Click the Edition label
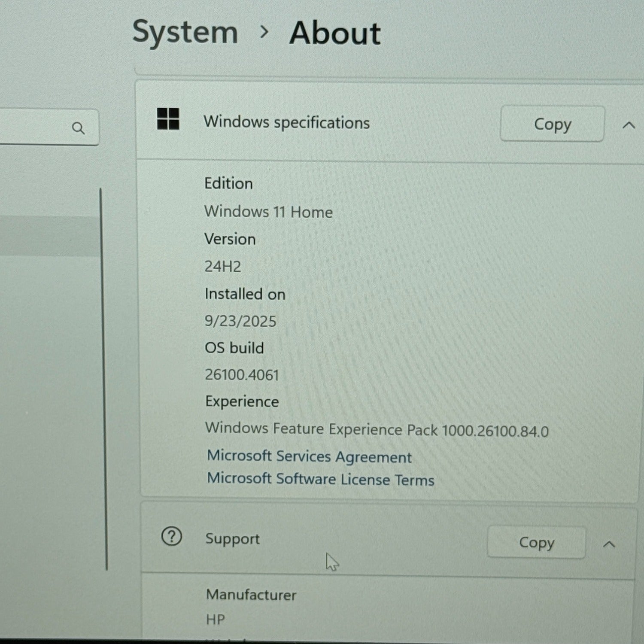 point(228,184)
